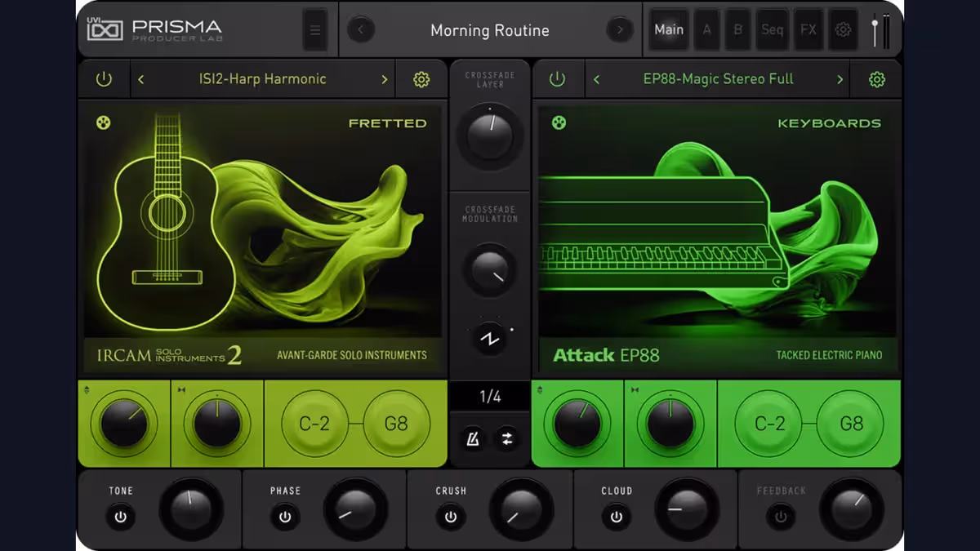Click the swap layers arrows icon

(x=507, y=439)
